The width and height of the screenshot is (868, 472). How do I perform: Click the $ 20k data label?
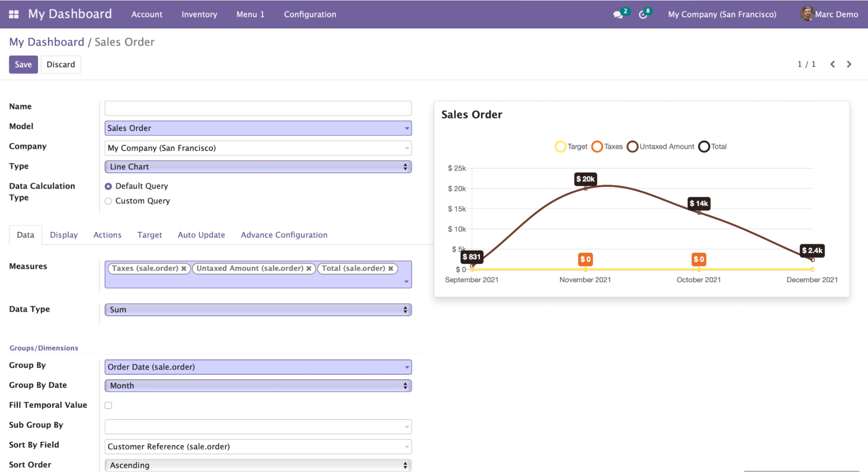(x=585, y=179)
